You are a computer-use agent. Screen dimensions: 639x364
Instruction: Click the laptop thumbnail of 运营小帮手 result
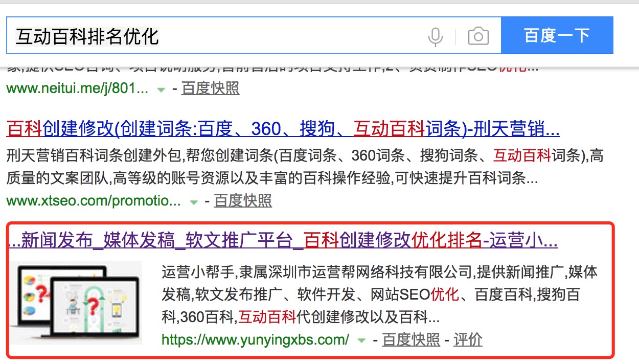pos(75,302)
